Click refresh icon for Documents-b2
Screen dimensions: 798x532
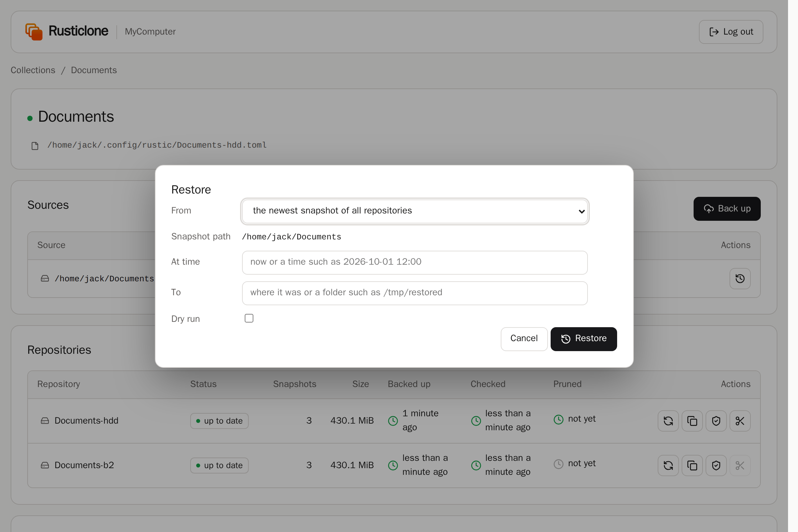[x=668, y=465]
